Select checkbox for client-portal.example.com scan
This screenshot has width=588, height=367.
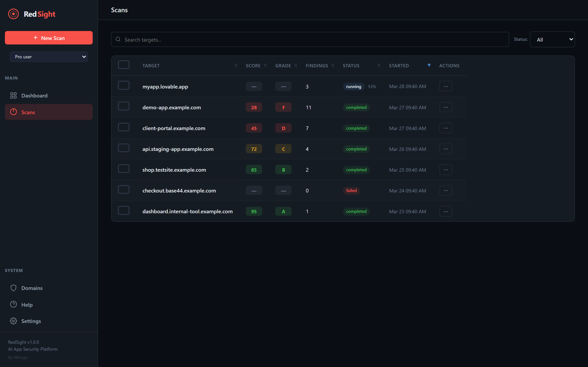pos(124,127)
